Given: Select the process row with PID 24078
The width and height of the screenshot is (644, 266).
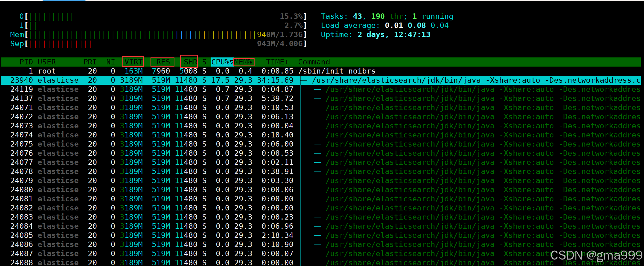Looking at the screenshot, I should 321,172.
